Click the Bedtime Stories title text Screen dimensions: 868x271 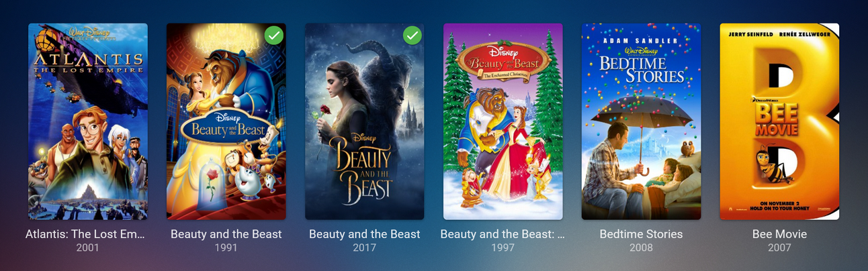tap(641, 234)
